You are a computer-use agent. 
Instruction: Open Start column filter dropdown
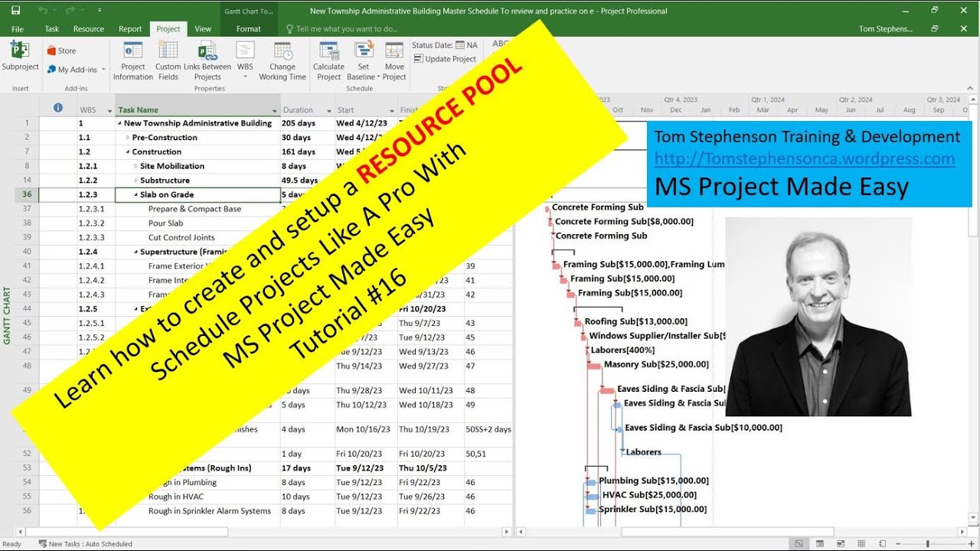click(x=391, y=110)
